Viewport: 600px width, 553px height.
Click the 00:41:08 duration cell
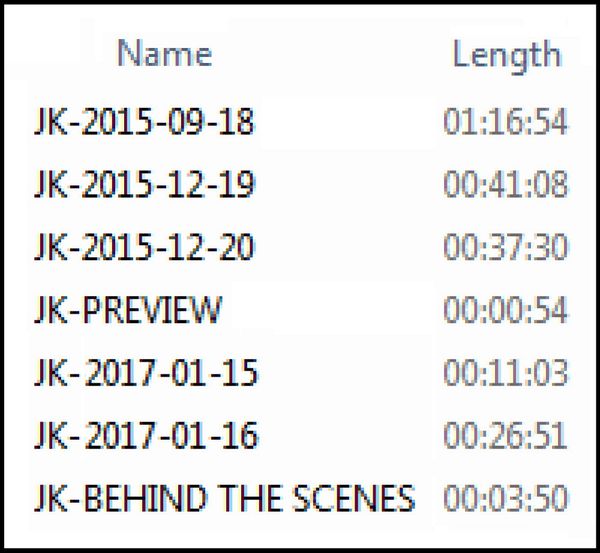pos(505,184)
